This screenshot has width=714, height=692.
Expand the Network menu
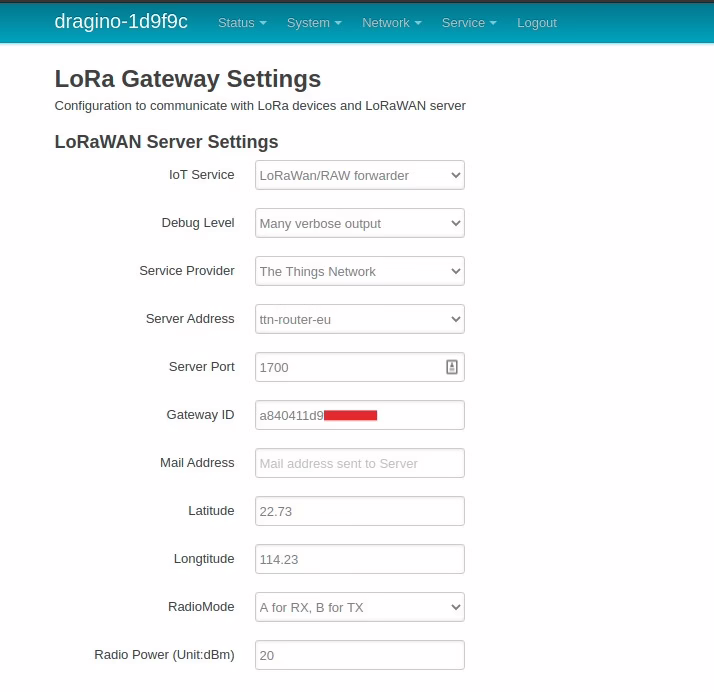click(x=391, y=23)
